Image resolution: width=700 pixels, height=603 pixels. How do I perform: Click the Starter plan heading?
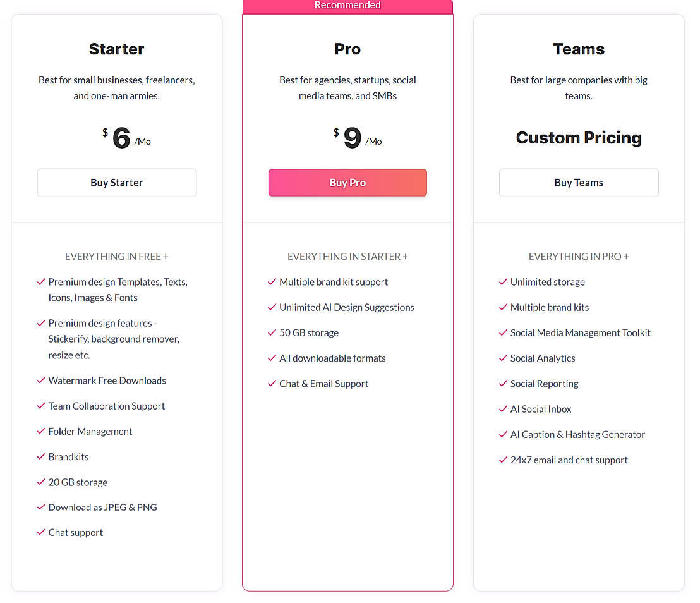click(x=117, y=49)
